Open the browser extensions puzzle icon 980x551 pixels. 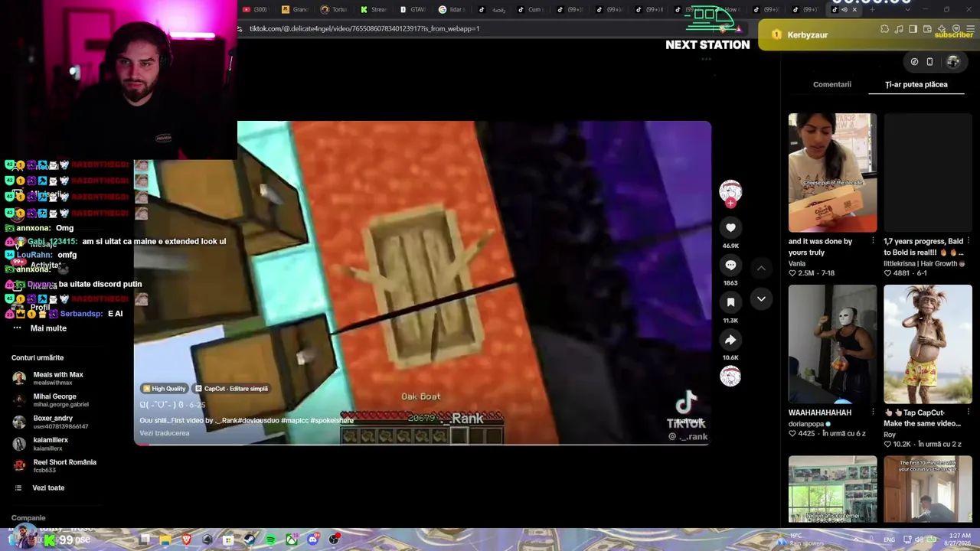coord(884,29)
